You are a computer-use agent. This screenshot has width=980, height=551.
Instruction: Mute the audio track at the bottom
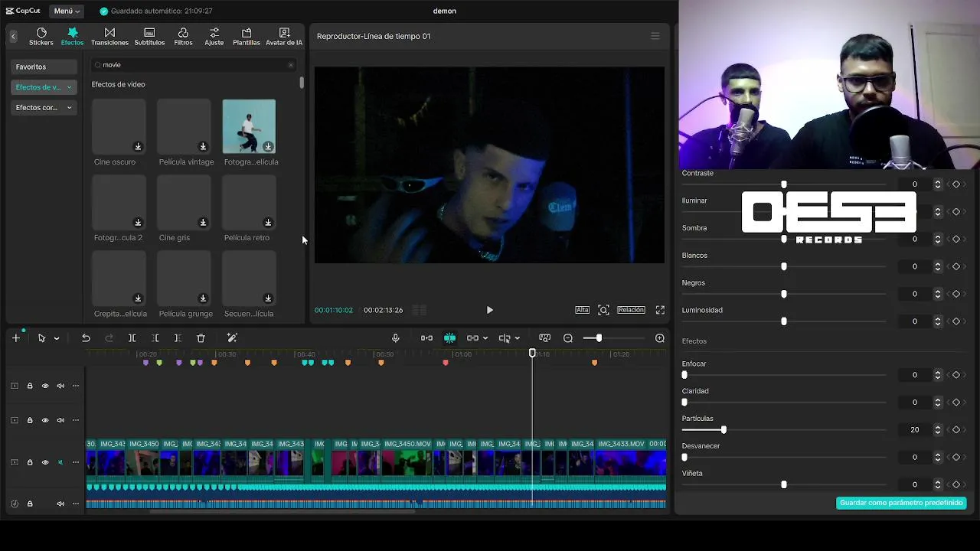60,504
